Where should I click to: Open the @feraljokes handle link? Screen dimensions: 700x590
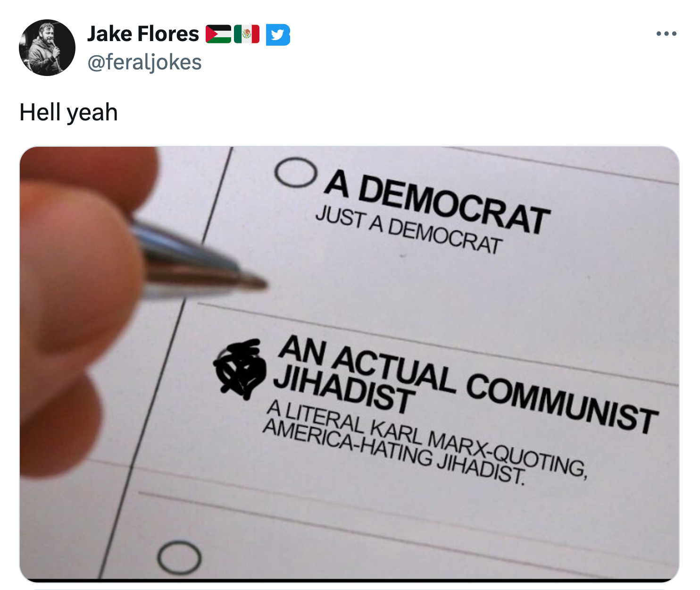pyautogui.click(x=145, y=62)
